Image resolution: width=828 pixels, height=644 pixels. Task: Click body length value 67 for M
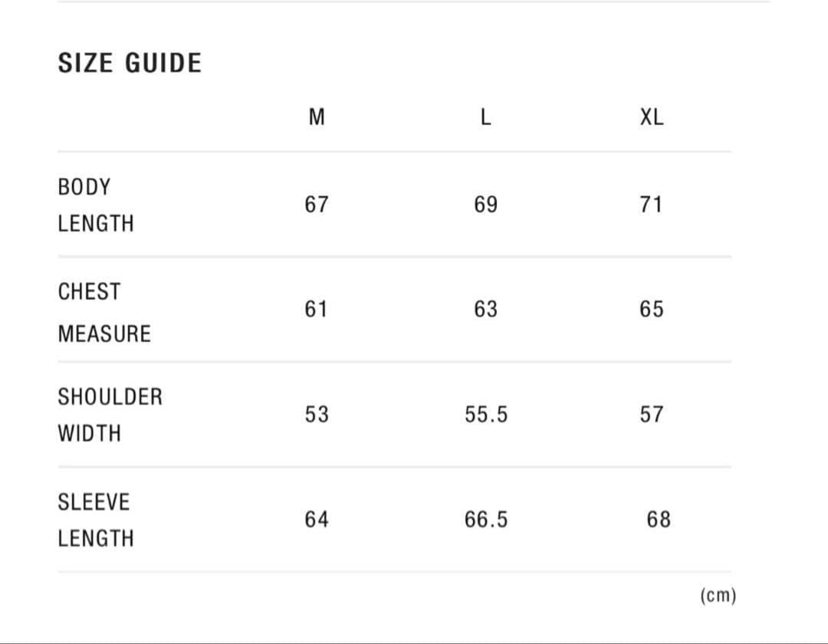pos(316,205)
